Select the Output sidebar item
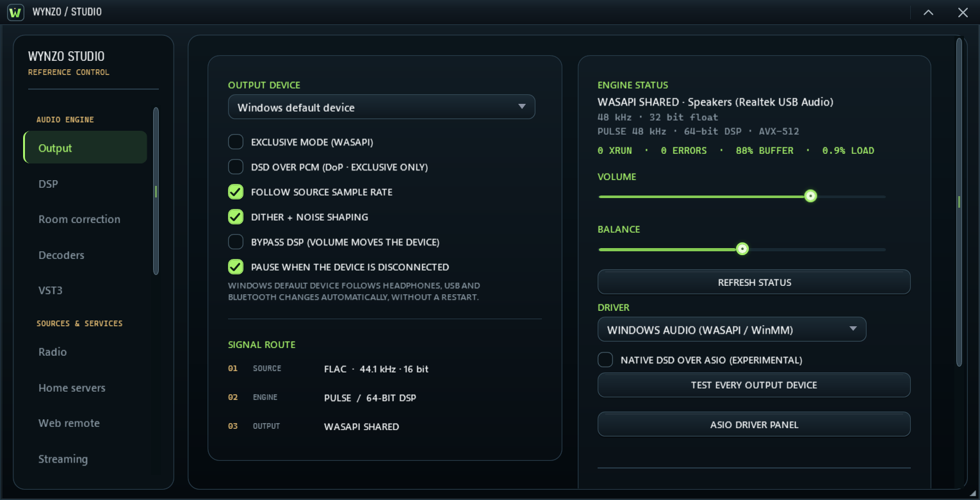 click(85, 147)
